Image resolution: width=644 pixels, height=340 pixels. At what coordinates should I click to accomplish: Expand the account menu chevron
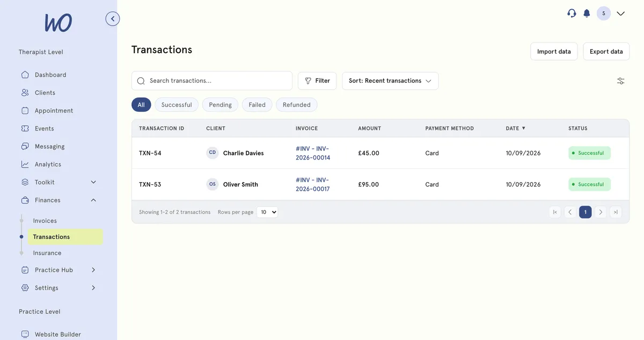click(621, 13)
